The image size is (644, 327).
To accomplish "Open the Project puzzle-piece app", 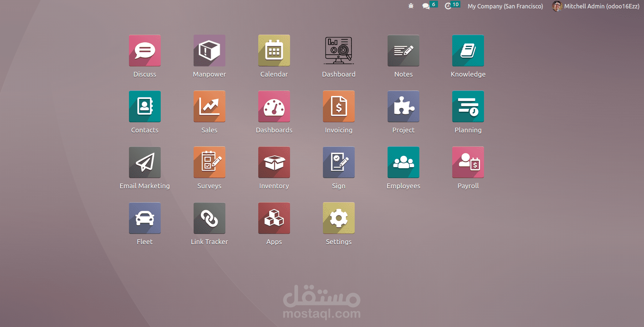I will [403, 107].
